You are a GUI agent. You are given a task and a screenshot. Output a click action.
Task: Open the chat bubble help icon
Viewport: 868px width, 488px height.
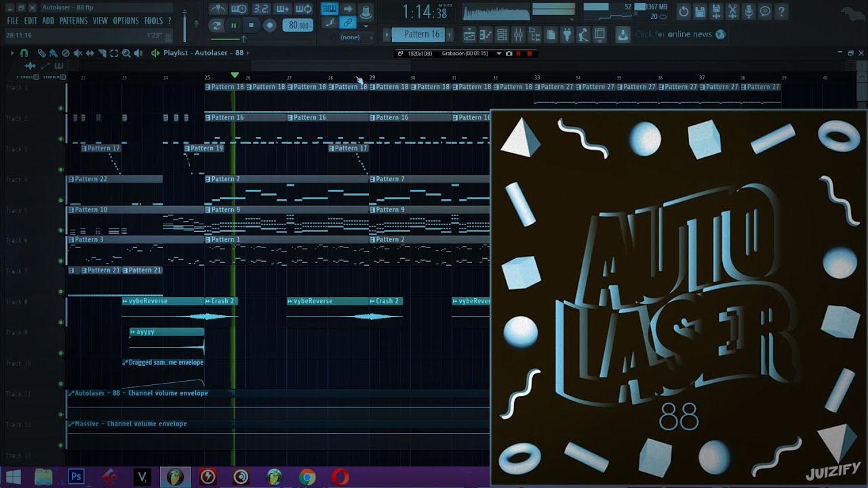coord(765,12)
